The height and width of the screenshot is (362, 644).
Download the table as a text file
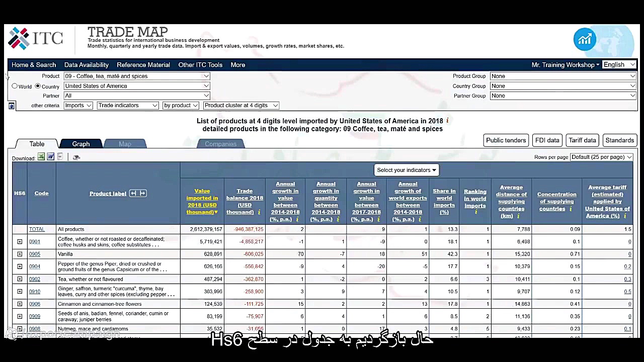[x=60, y=157]
